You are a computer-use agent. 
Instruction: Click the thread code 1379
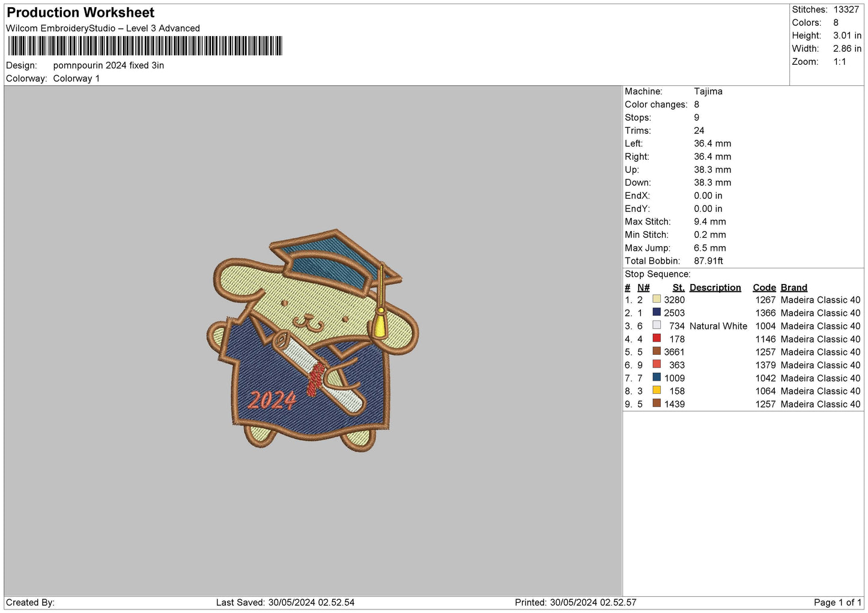766,365
